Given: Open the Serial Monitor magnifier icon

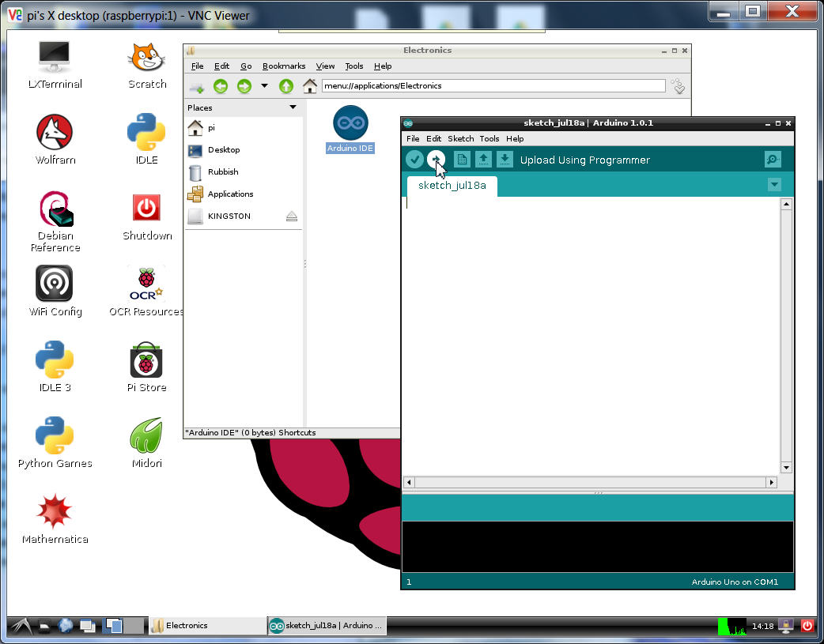Looking at the screenshot, I should click(773, 160).
